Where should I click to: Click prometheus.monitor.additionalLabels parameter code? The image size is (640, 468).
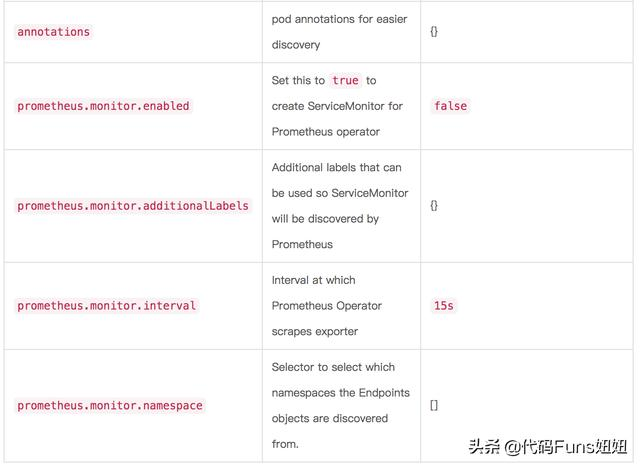pyautogui.click(x=132, y=206)
